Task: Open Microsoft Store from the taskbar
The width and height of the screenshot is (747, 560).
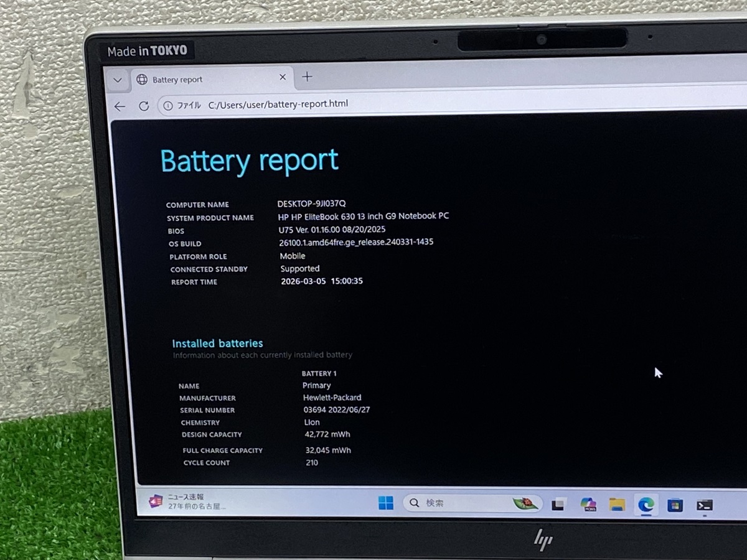Action: pyautogui.click(x=675, y=505)
